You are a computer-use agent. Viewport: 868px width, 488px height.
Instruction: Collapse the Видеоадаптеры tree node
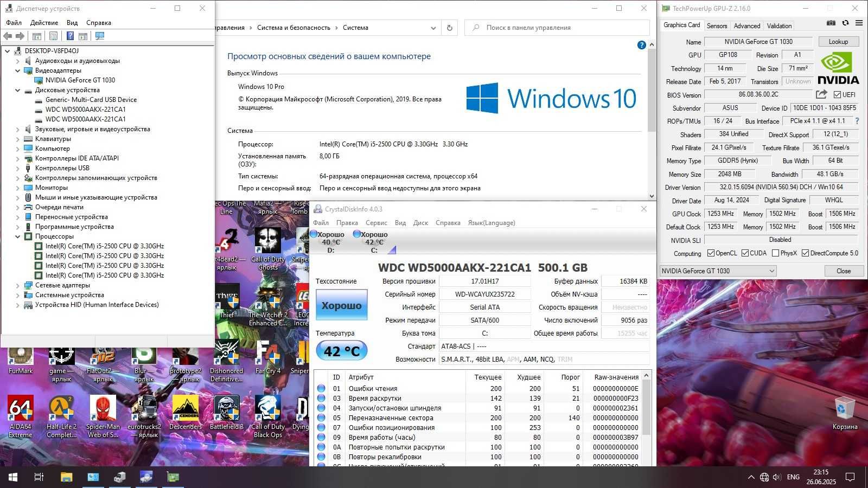(x=18, y=70)
